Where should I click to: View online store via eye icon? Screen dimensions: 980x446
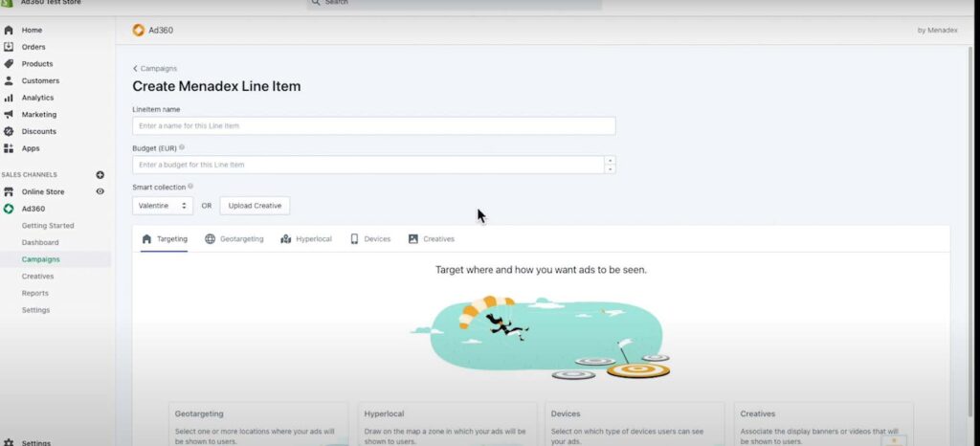pos(100,191)
